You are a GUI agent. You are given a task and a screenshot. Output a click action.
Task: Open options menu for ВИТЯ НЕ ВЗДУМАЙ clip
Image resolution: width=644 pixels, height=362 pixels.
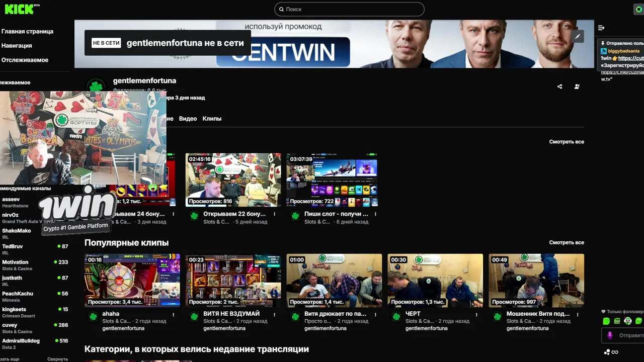[x=274, y=314]
